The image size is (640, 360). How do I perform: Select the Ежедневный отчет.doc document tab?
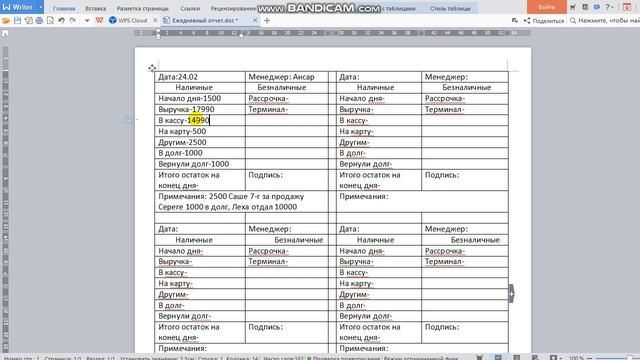pyautogui.click(x=206, y=20)
